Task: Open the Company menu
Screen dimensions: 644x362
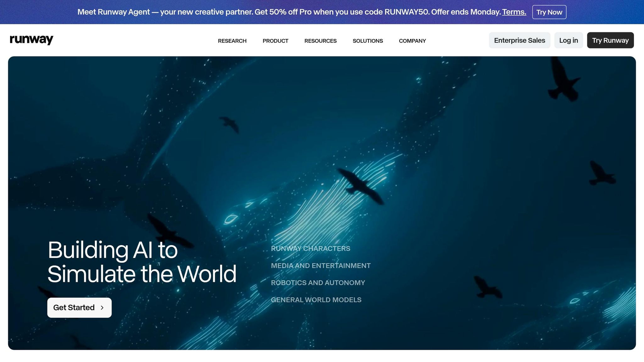Action: coord(412,41)
